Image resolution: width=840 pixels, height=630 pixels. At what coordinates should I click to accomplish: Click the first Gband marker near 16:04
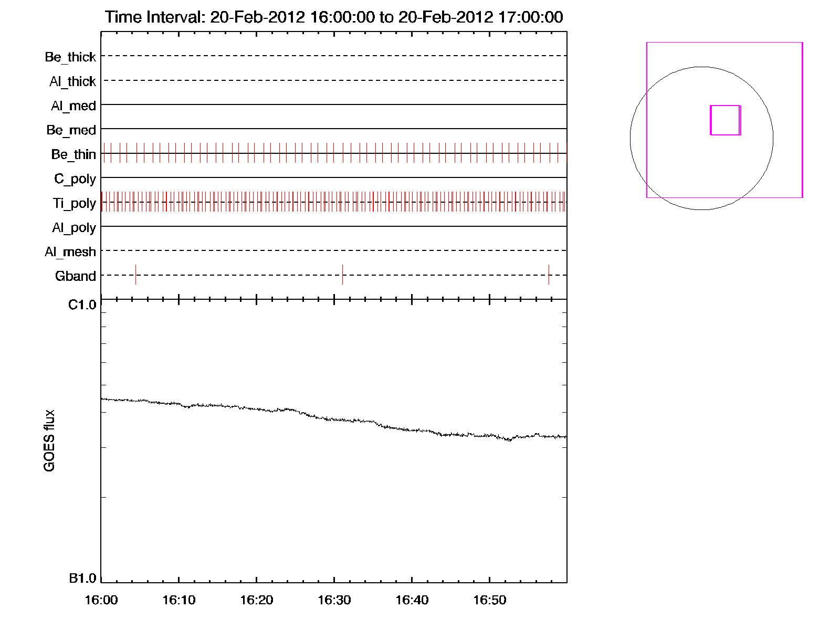pyautogui.click(x=135, y=275)
